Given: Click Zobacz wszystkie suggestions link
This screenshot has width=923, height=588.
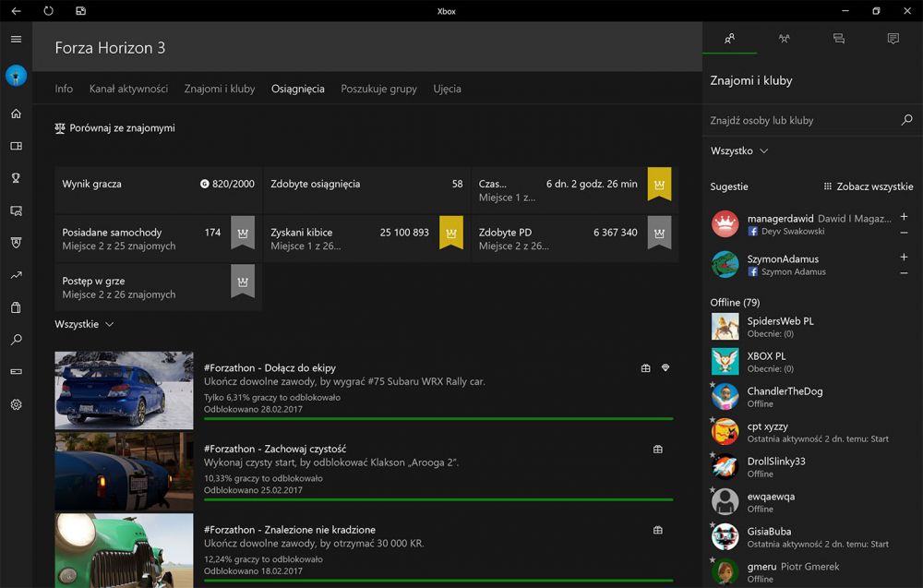Looking at the screenshot, I should tap(869, 186).
